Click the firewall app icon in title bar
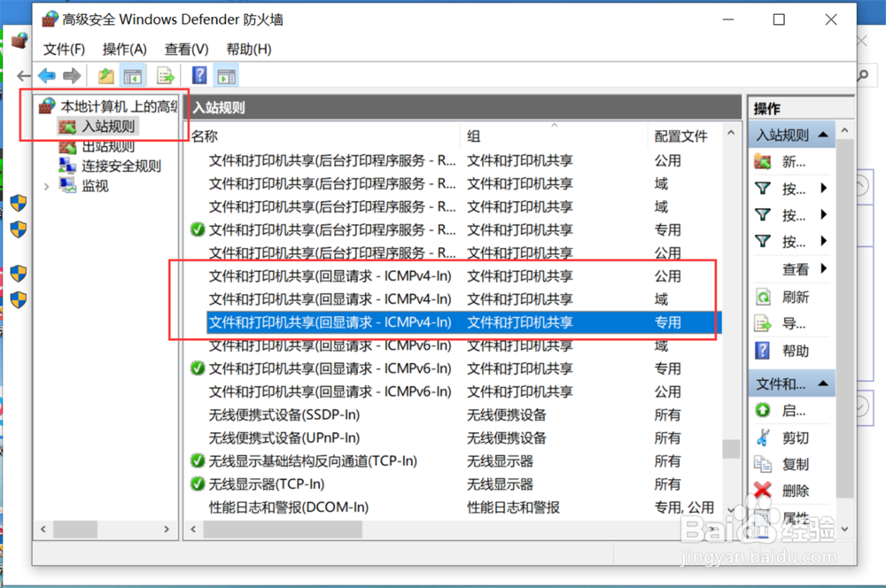886x588 pixels. [49, 19]
